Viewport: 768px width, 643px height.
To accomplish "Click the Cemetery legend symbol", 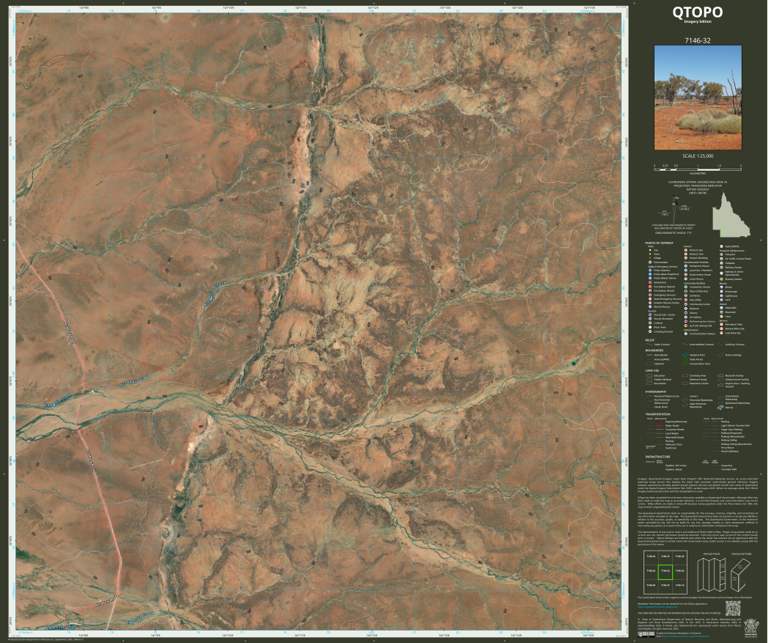I will [x=686, y=295].
